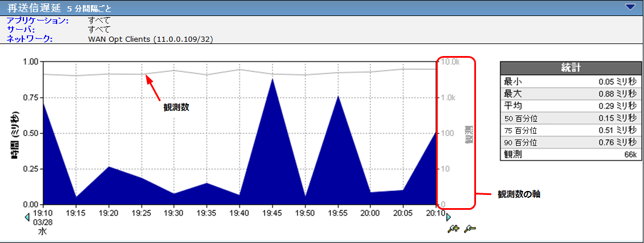Select the 最小 0.05 ミリ秒 row
The height and width of the screenshot is (243, 644).
[x=571, y=81]
